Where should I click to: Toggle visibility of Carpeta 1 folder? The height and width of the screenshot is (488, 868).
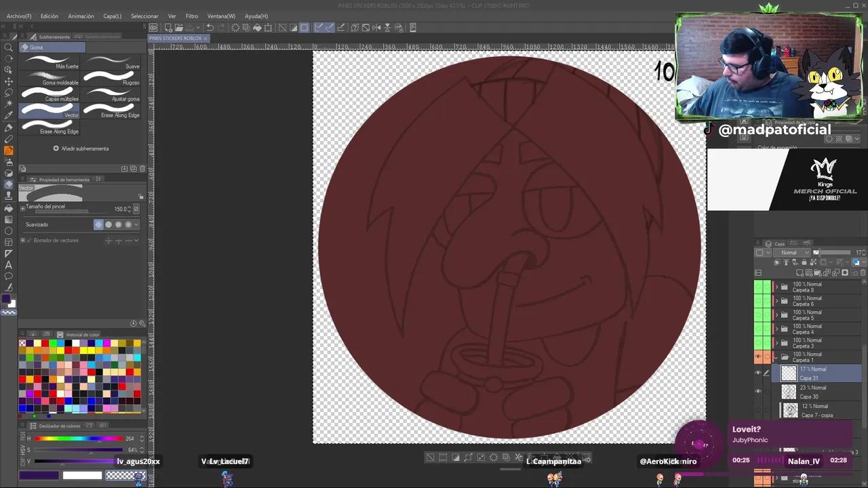tap(758, 357)
